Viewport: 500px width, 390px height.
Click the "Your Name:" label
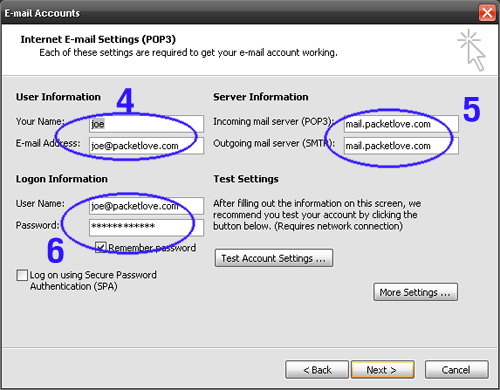40,121
